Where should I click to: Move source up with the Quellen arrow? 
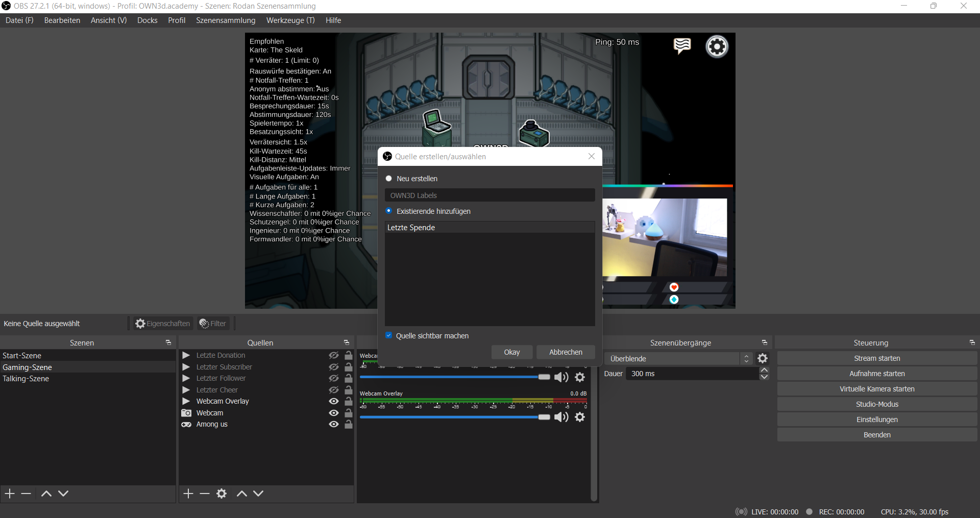click(242, 494)
